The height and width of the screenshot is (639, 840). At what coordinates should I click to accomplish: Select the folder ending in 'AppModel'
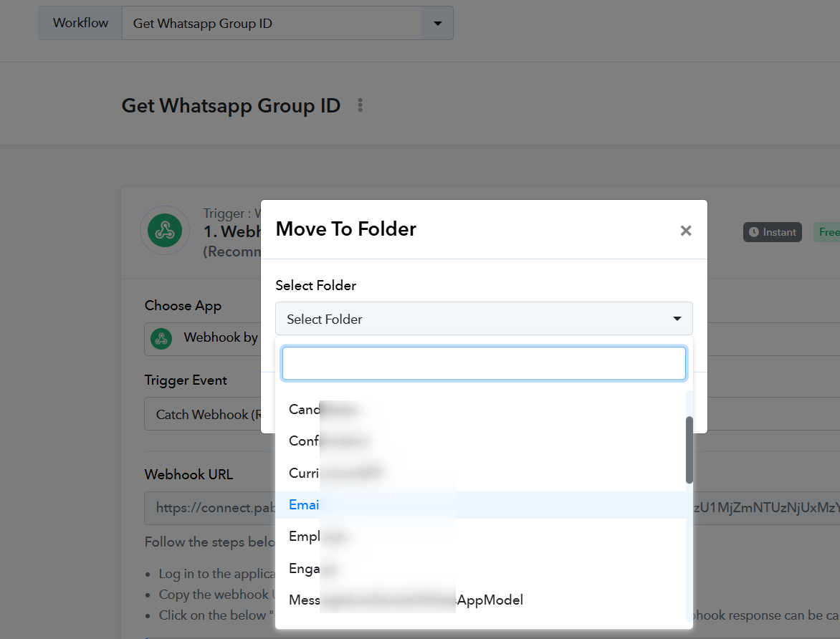[x=480, y=600]
